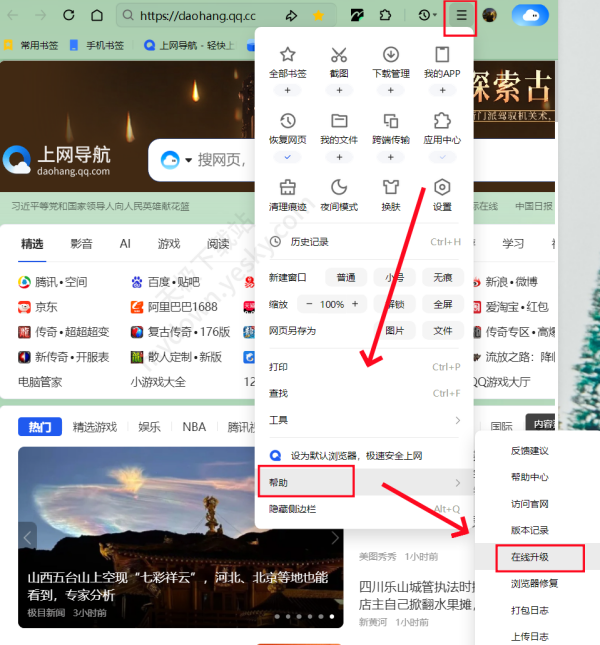Click the 无痕 incognito window button
The image size is (600, 645).
pyautogui.click(x=442, y=277)
